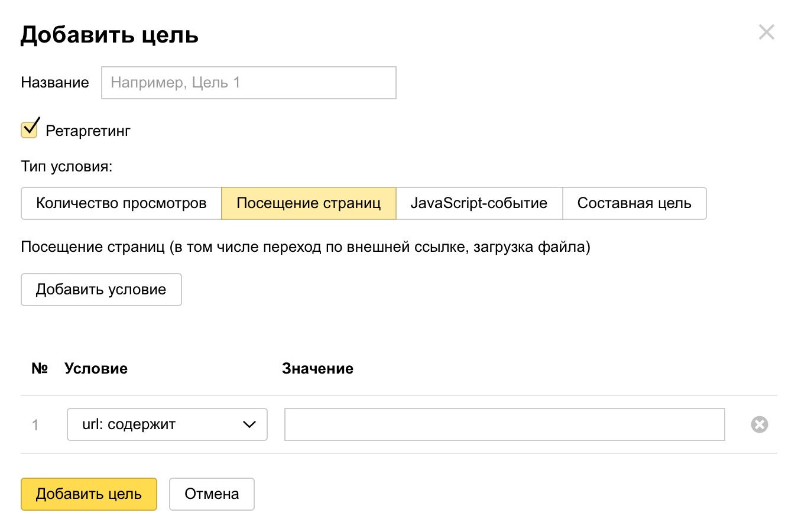Screen dimensions: 798x532
Task: Close the «Добавить цель» dialog with the X icon
Action: 766,33
